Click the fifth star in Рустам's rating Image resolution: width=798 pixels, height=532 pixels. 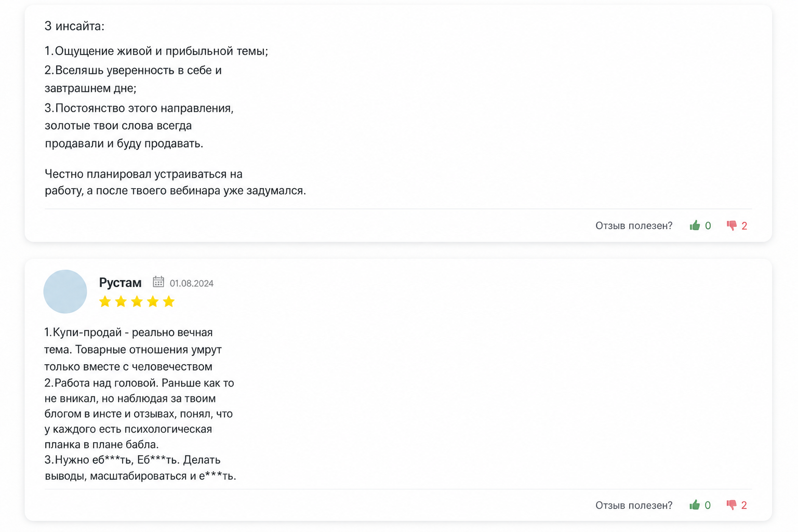click(169, 301)
